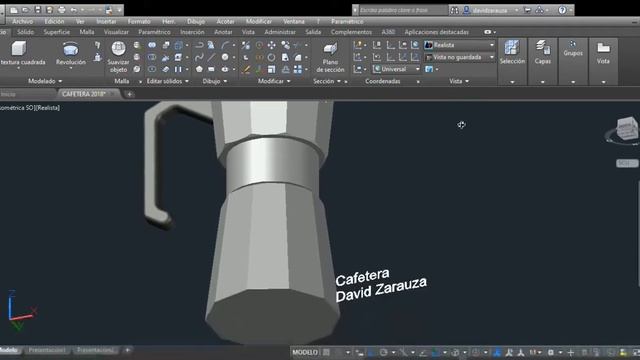Click the user account icon next to davidzarauza
The height and width of the screenshot is (360, 640).
tap(467, 10)
